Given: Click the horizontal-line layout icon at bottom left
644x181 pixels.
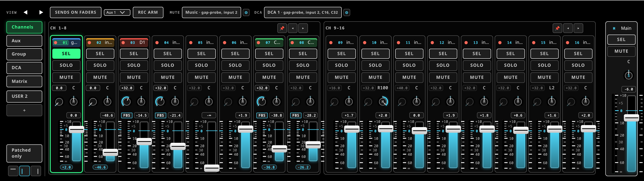Looking at the screenshot, I should (13, 171).
